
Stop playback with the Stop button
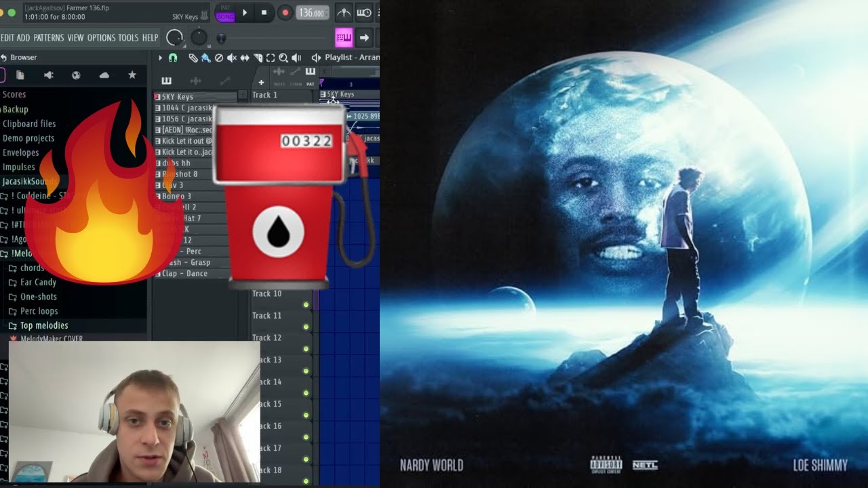[x=264, y=12]
